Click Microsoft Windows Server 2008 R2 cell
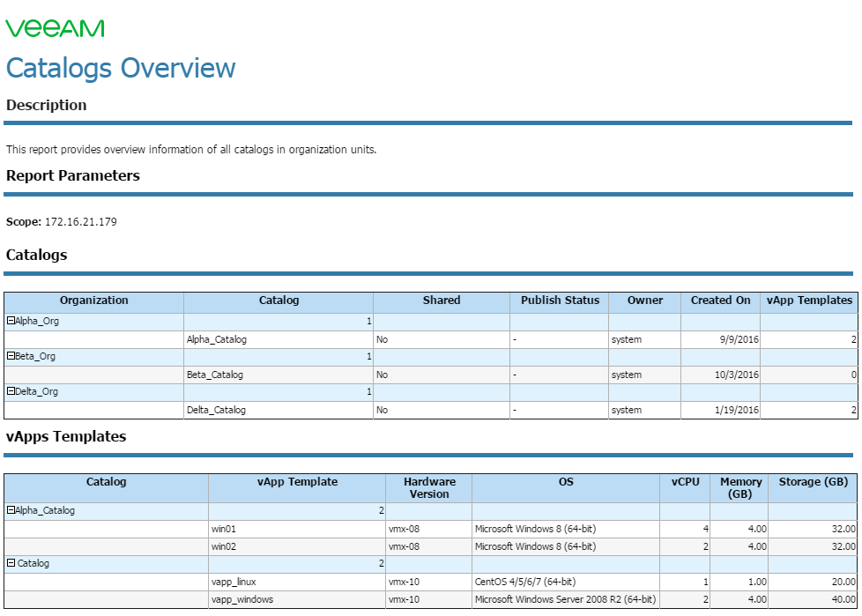This screenshot has width=862, height=616. click(566, 599)
